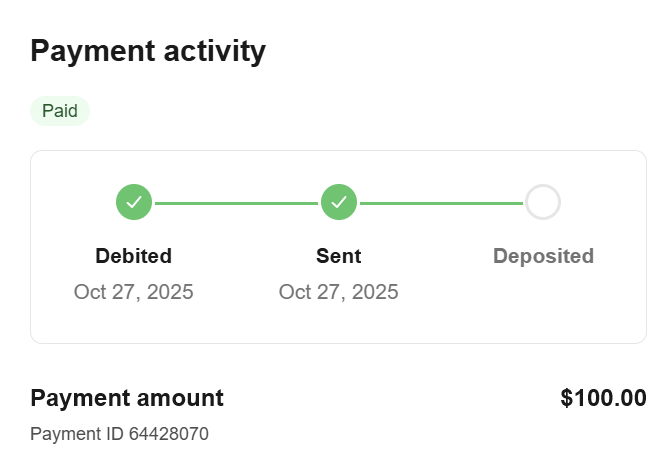Click the date under Debited
This screenshot has width=669, height=473.
coord(134,292)
